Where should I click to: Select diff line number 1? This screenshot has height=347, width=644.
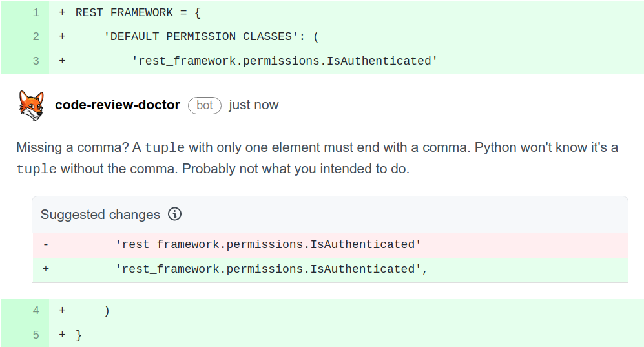point(36,13)
